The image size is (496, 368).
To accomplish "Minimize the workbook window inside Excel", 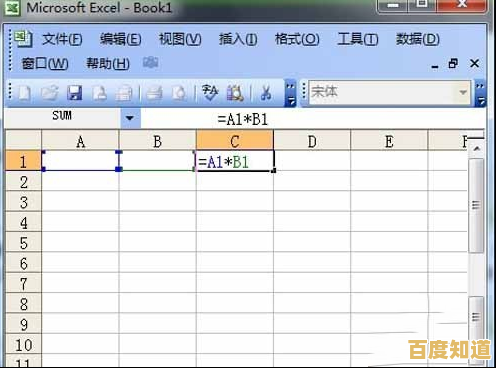I will 435,66.
